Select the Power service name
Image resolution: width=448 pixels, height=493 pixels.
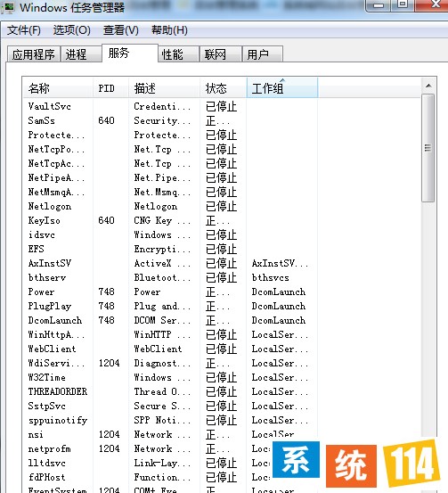41,292
